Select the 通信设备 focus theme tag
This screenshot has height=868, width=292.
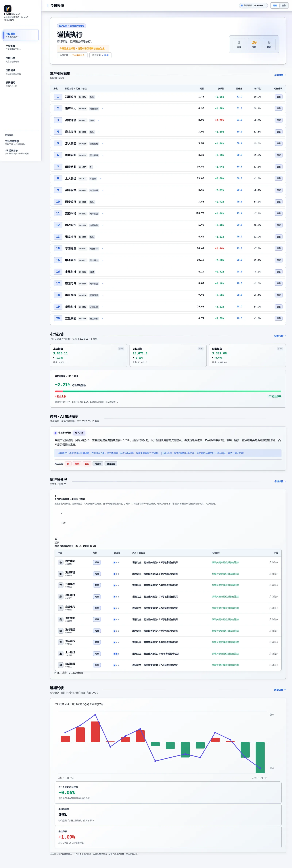tap(111, 464)
